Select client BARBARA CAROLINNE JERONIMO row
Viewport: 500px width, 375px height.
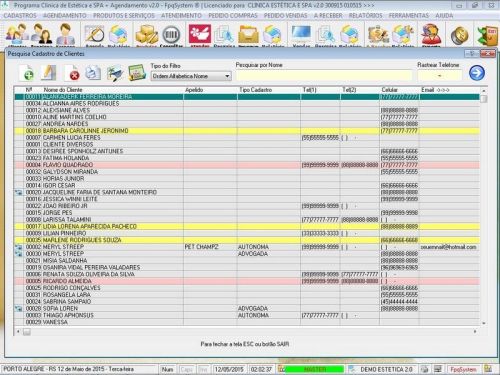[x=247, y=131]
